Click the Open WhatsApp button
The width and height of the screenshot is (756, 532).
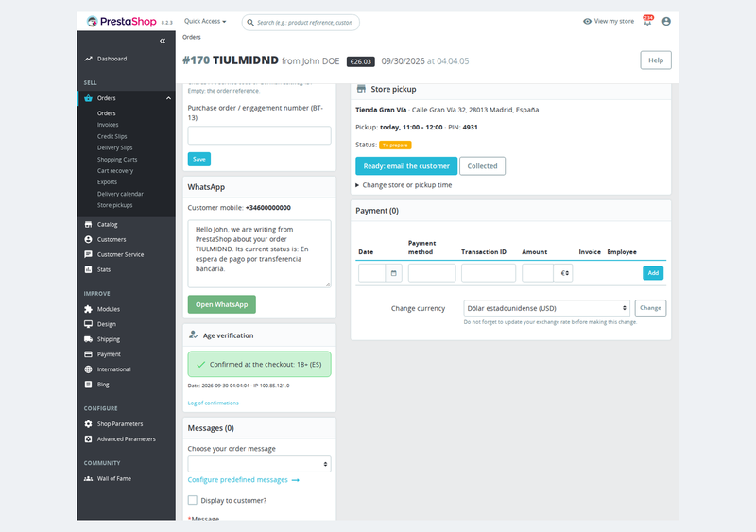[222, 304]
